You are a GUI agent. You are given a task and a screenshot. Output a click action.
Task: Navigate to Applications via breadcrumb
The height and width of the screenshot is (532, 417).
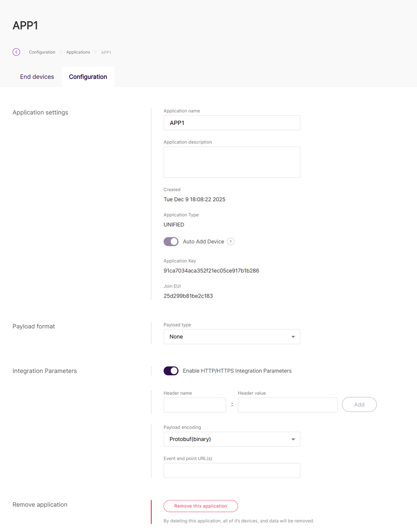pyautogui.click(x=78, y=52)
